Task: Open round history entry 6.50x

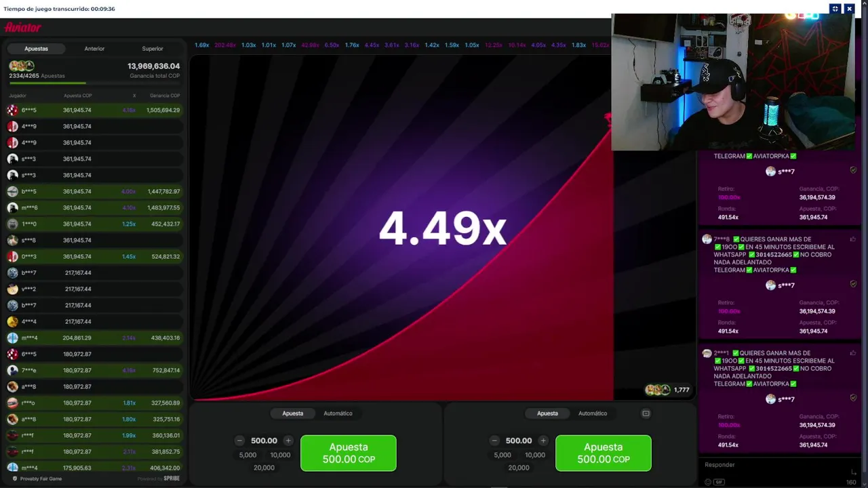Action: [332, 45]
